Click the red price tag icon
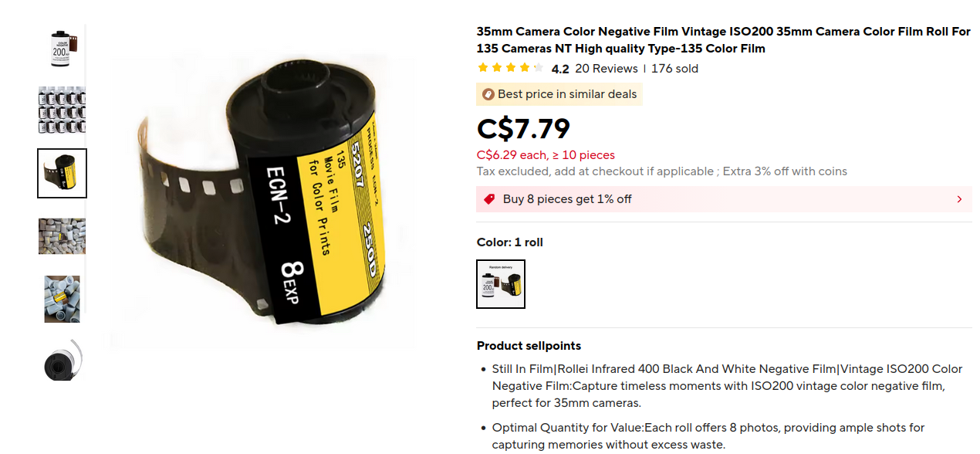 [x=489, y=199]
